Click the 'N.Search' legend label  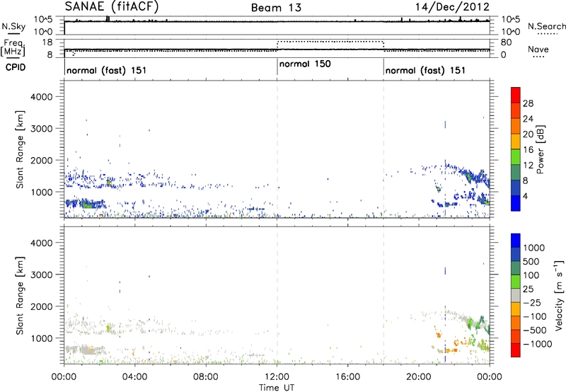pyautogui.click(x=547, y=26)
